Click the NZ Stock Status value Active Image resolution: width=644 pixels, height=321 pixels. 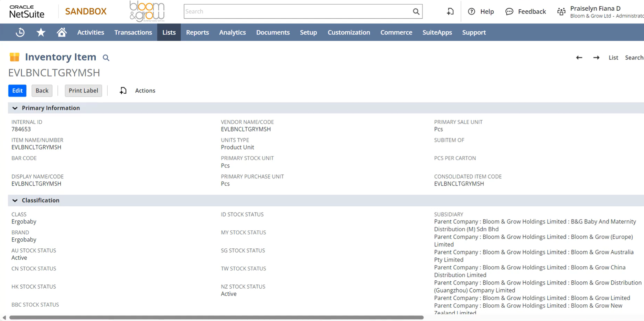coord(229,294)
